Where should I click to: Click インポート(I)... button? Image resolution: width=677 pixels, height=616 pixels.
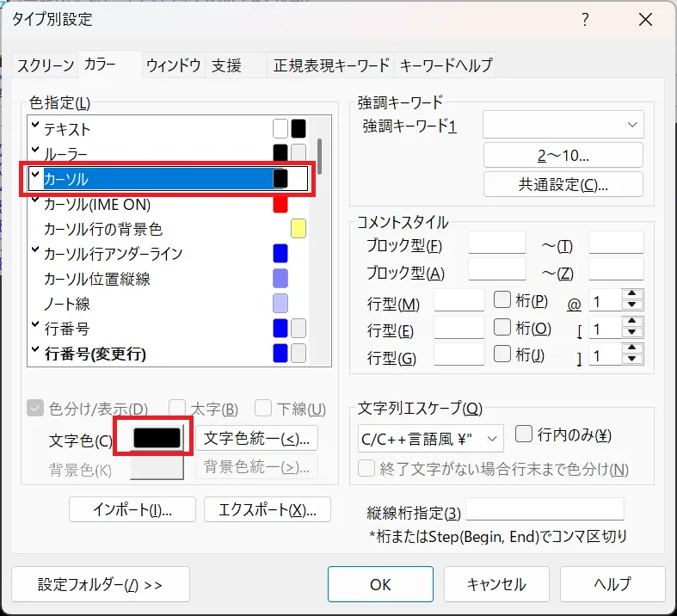[x=132, y=510]
